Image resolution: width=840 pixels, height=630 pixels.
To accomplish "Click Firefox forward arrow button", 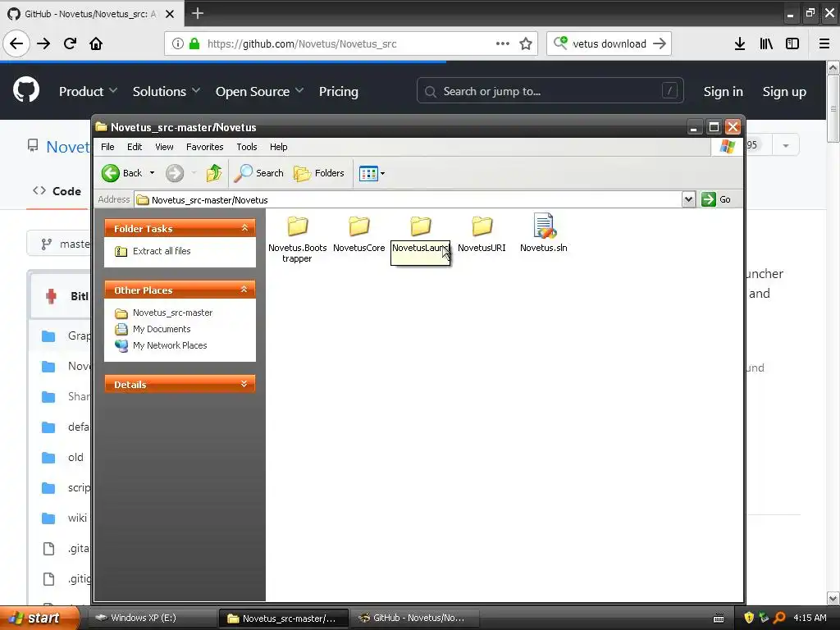I will coord(43,43).
